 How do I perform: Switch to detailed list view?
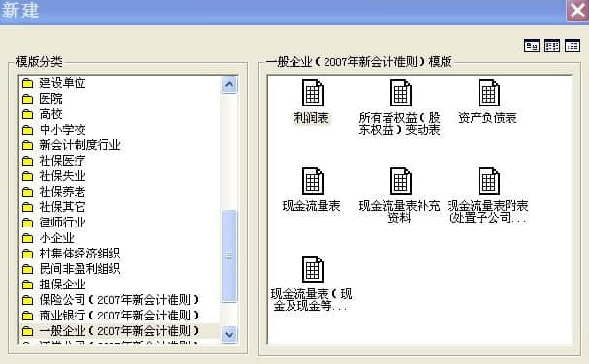[x=573, y=46]
